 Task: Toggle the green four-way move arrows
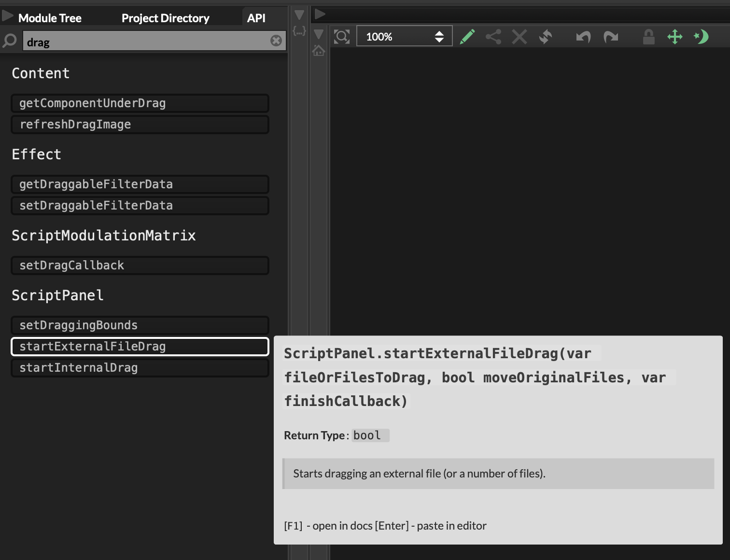point(675,37)
